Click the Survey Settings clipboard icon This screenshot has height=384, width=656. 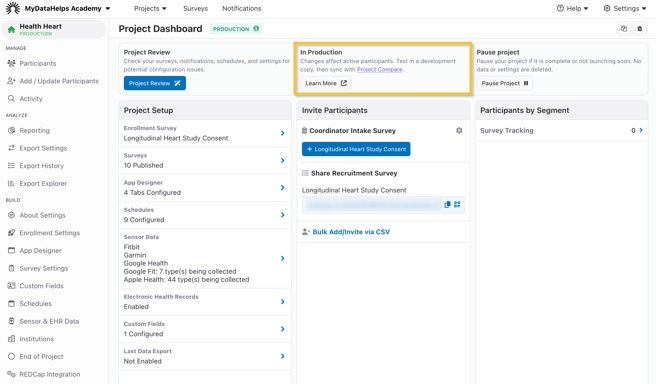click(x=11, y=268)
